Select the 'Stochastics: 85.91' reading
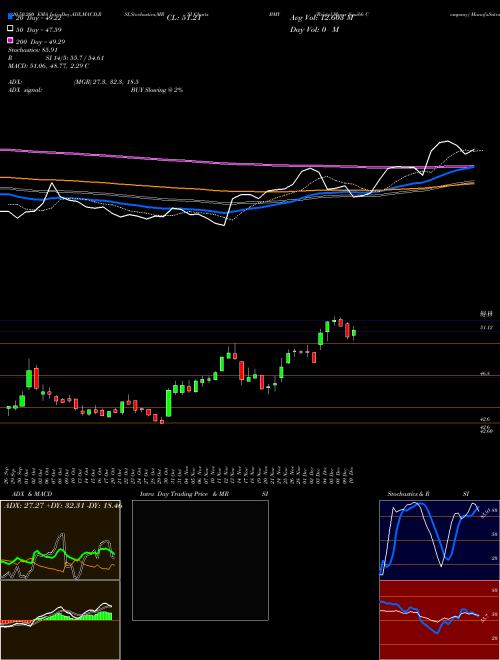 33,50
